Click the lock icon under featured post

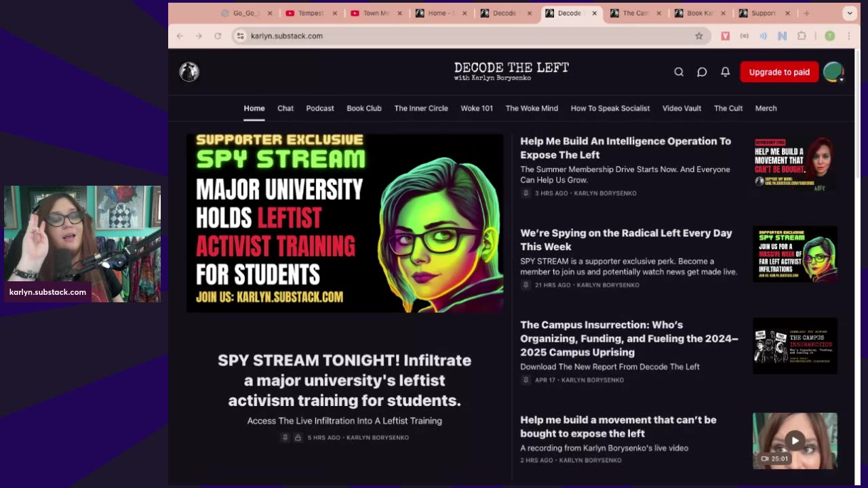298,438
